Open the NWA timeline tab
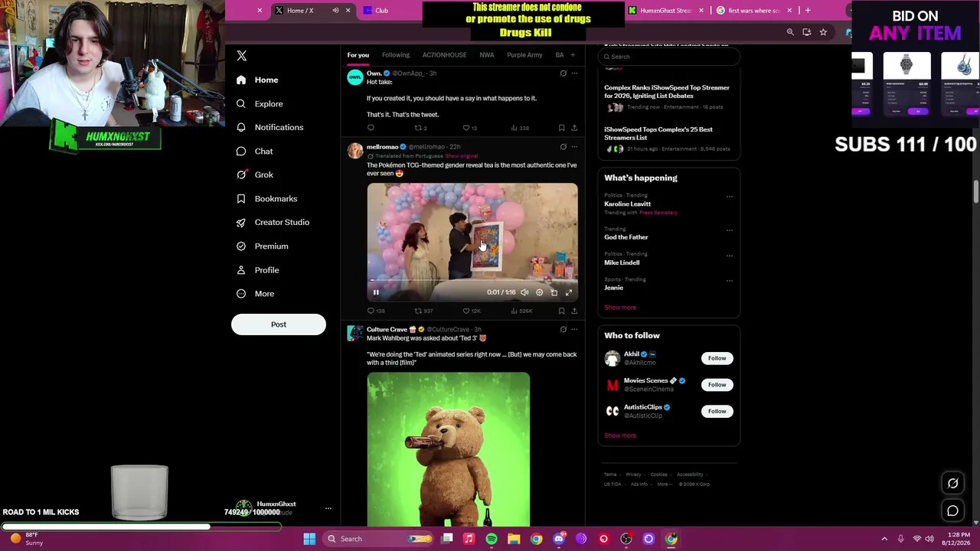Image resolution: width=980 pixels, height=551 pixels. [x=486, y=55]
